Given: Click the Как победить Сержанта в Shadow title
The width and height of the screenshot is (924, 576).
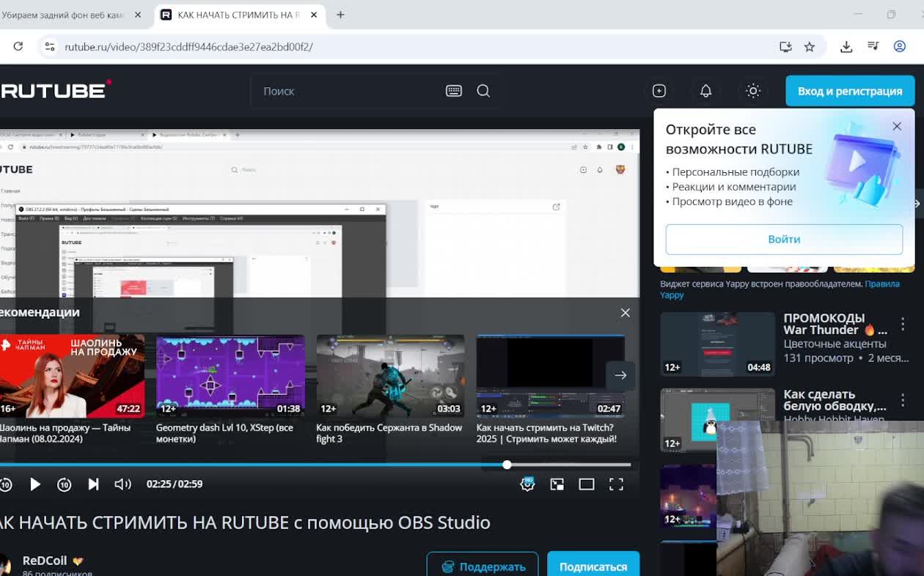Looking at the screenshot, I should click(389, 433).
